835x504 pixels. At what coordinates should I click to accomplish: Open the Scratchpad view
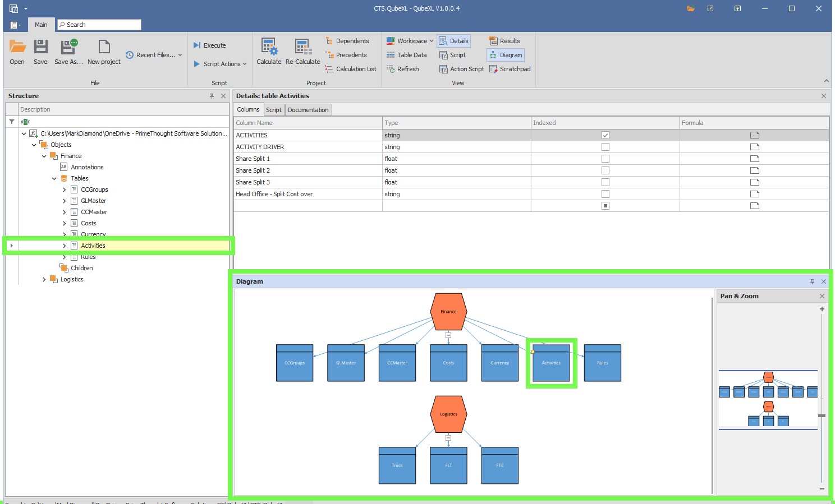510,69
